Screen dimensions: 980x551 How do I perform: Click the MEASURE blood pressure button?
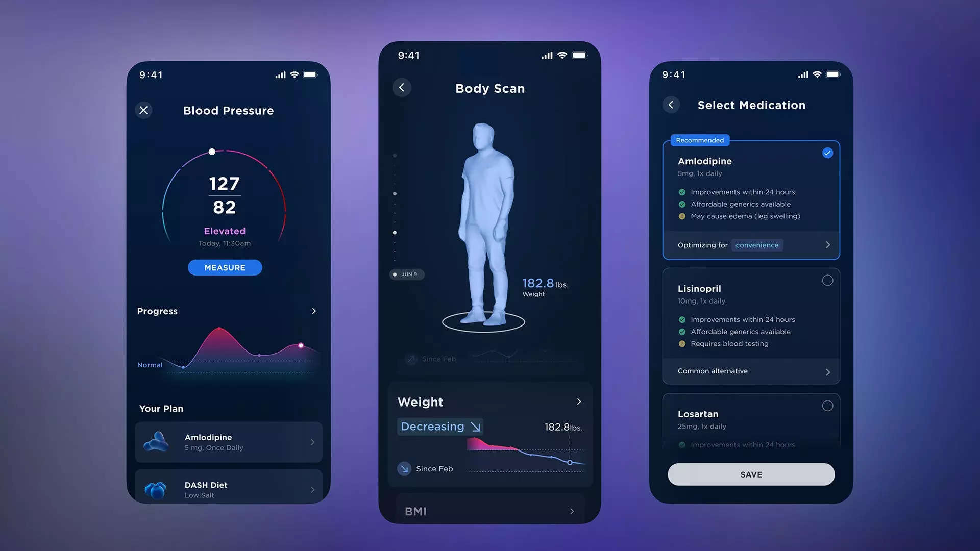tap(225, 267)
